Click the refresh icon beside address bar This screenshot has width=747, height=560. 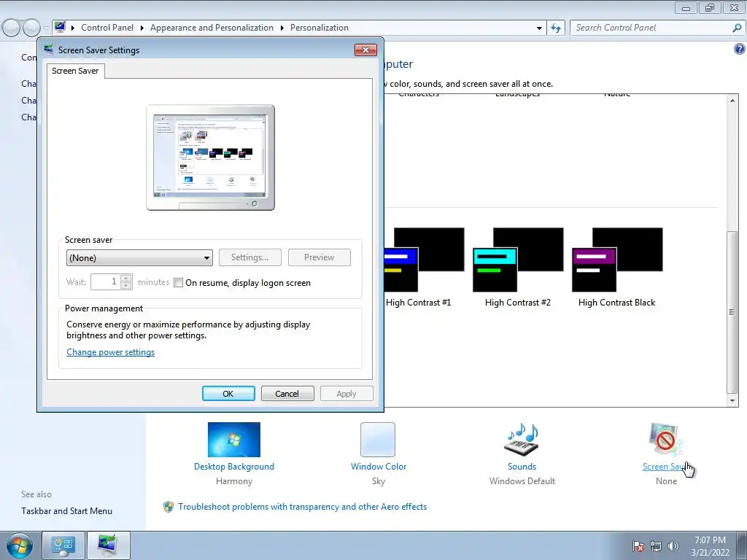pos(556,28)
